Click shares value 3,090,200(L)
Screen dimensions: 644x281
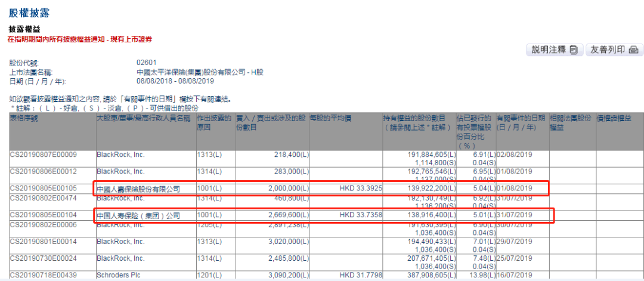[289, 275]
